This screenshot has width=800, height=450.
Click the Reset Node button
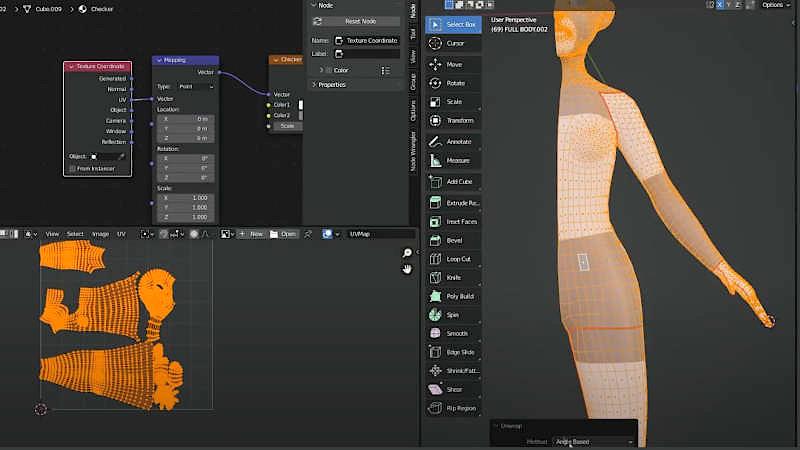356,21
